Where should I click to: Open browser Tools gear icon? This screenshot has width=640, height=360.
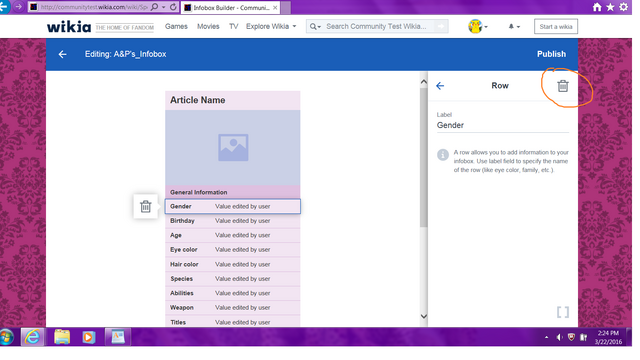tap(624, 7)
